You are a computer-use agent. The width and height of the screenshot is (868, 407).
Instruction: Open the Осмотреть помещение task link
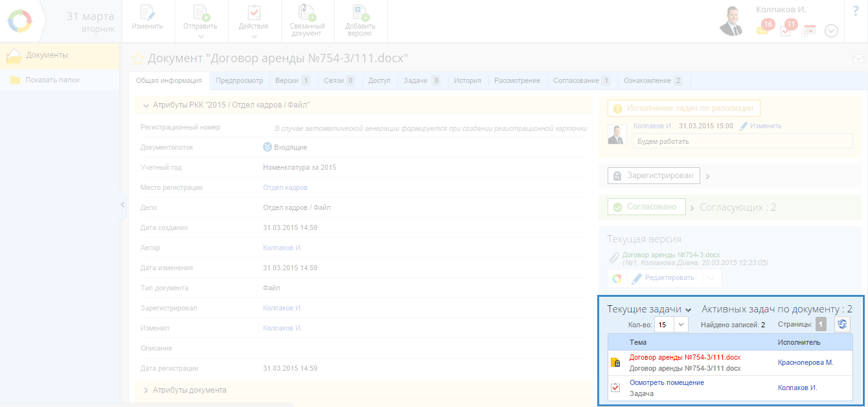pyautogui.click(x=667, y=382)
